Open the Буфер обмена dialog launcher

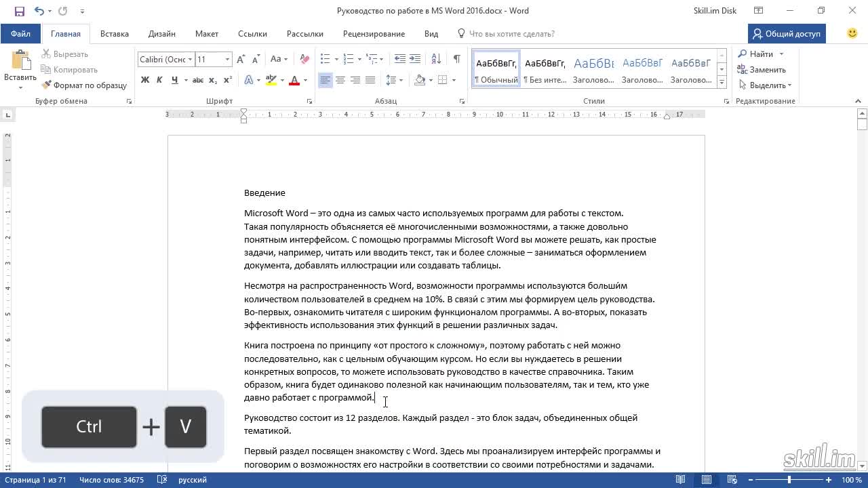(129, 101)
